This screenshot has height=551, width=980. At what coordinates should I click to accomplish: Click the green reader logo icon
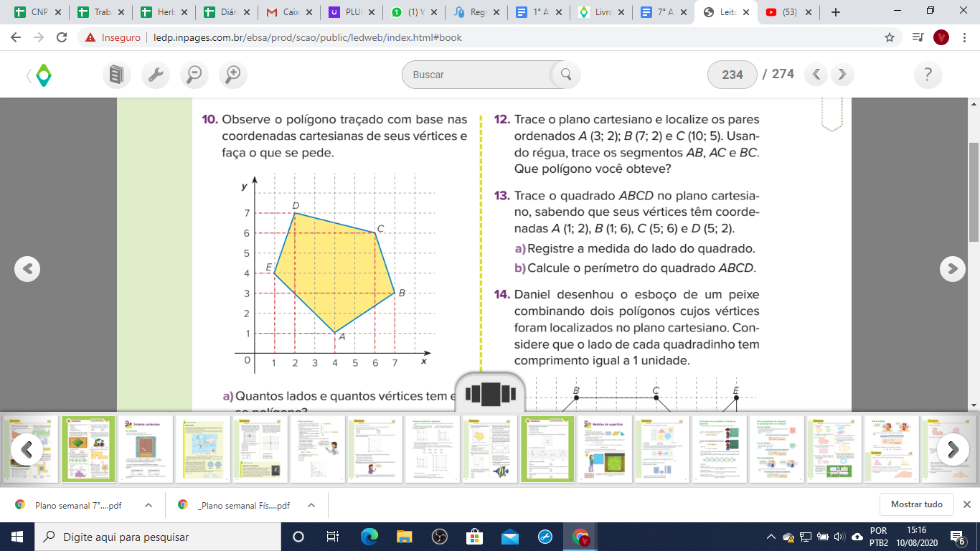point(44,75)
